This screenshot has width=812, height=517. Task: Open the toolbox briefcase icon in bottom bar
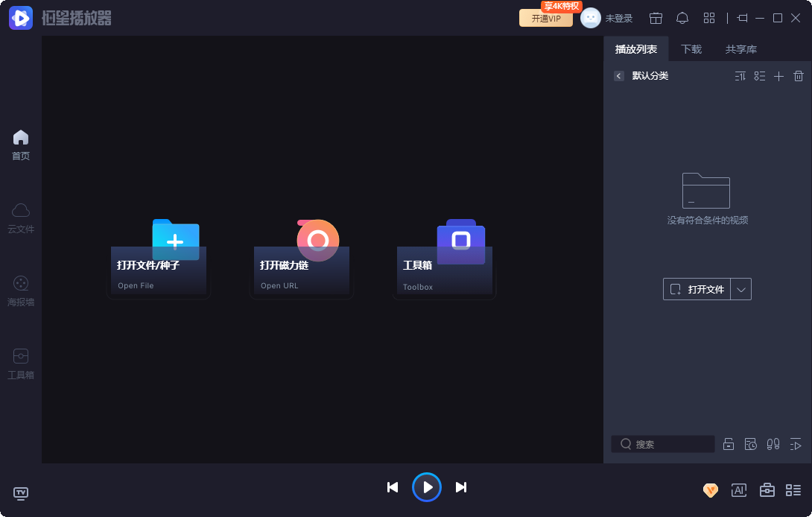click(767, 489)
